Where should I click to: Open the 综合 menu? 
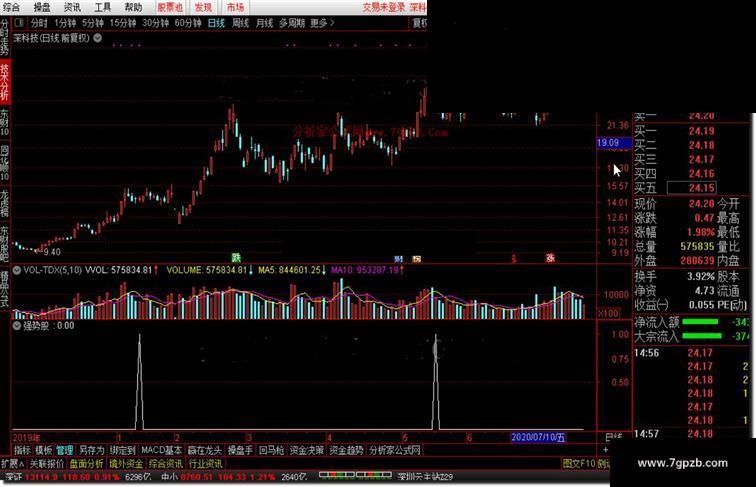coord(11,7)
